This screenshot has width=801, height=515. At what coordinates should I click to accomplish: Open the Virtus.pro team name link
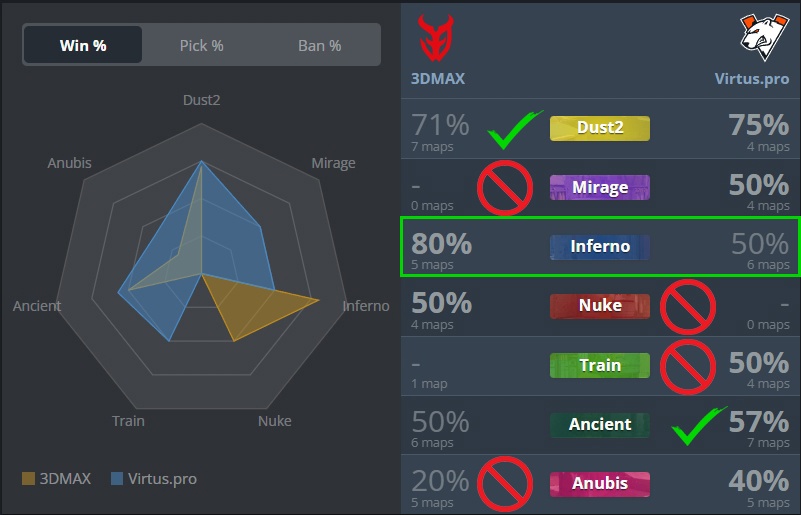pyautogui.click(x=751, y=79)
